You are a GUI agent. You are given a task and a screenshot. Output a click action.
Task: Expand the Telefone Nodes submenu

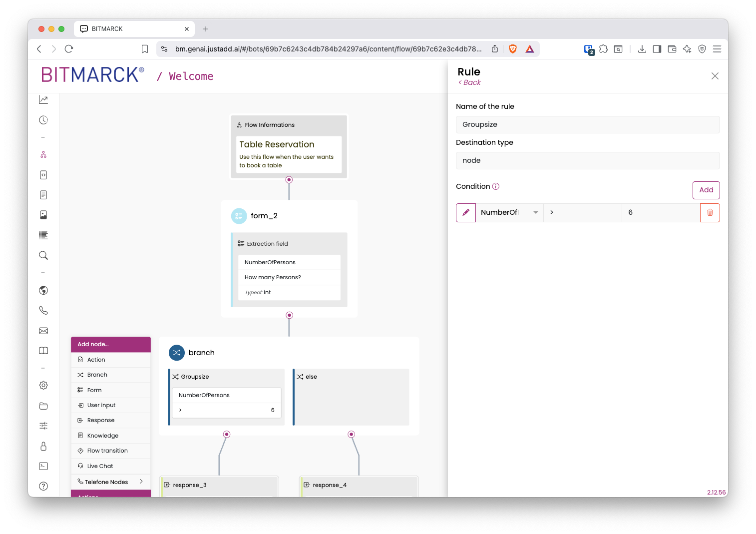coord(111,482)
